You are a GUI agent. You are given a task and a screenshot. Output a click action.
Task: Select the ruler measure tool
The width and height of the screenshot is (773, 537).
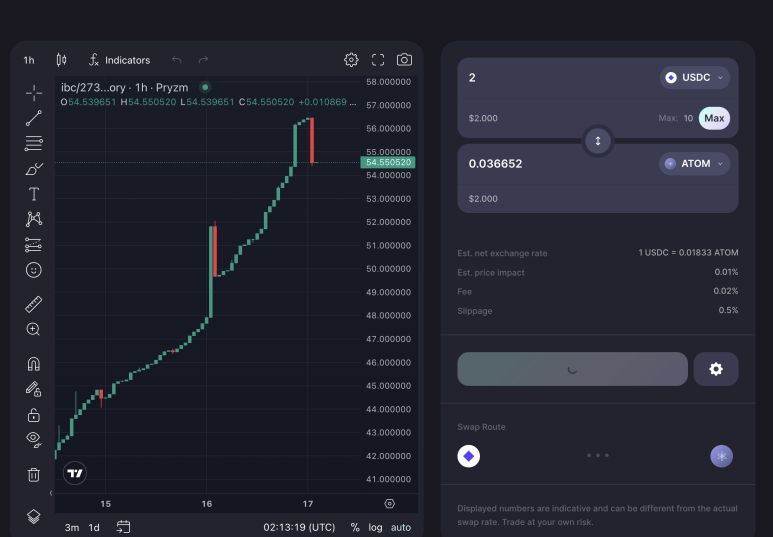tap(34, 304)
